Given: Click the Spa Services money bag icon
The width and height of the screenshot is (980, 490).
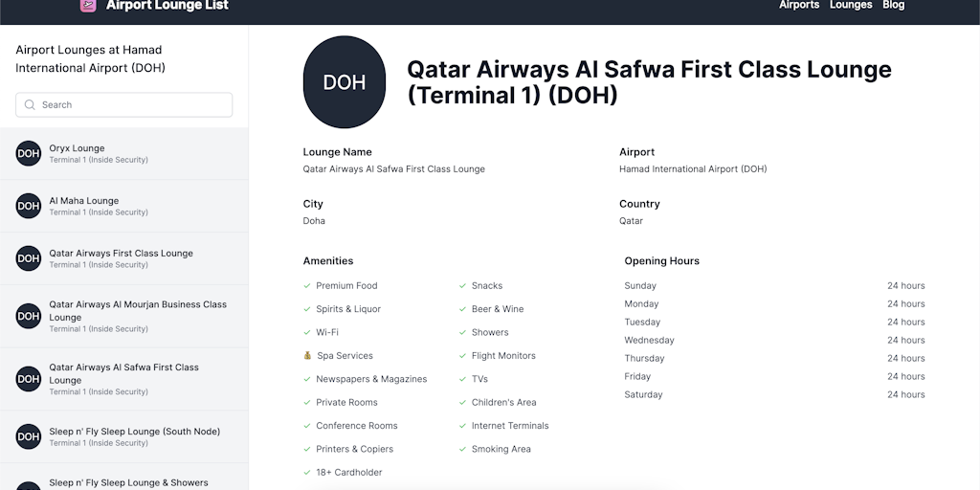Looking at the screenshot, I should [307, 356].
